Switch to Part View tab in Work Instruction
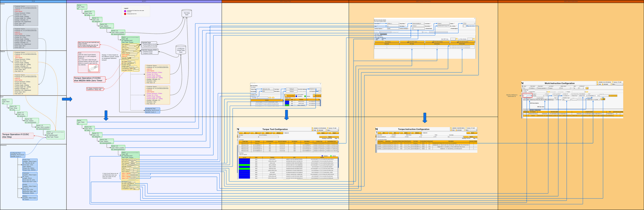Viewport: 644px width, 210px height. [532, 110]
